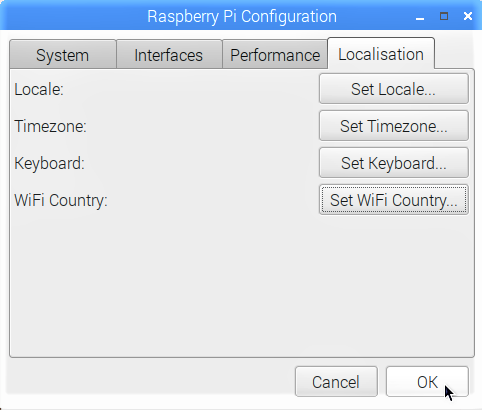
Task: Switch to the System tab
Action: [63, 55]
